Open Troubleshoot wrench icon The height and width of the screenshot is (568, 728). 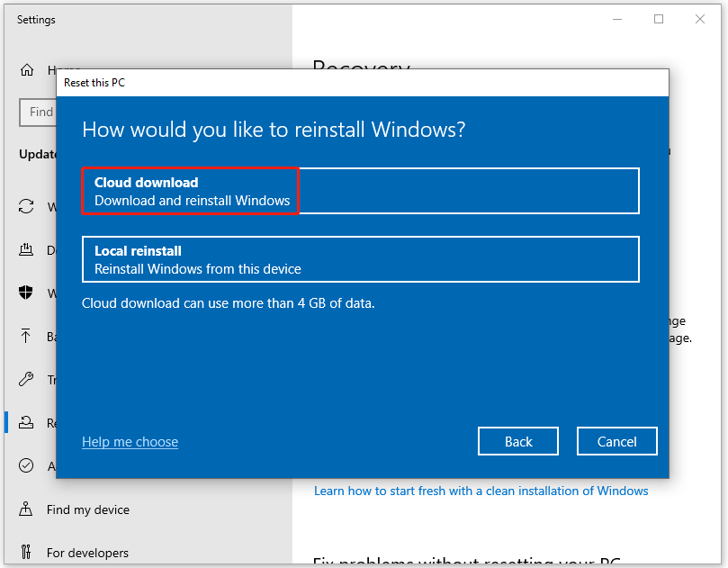click(x=26, y=379)
